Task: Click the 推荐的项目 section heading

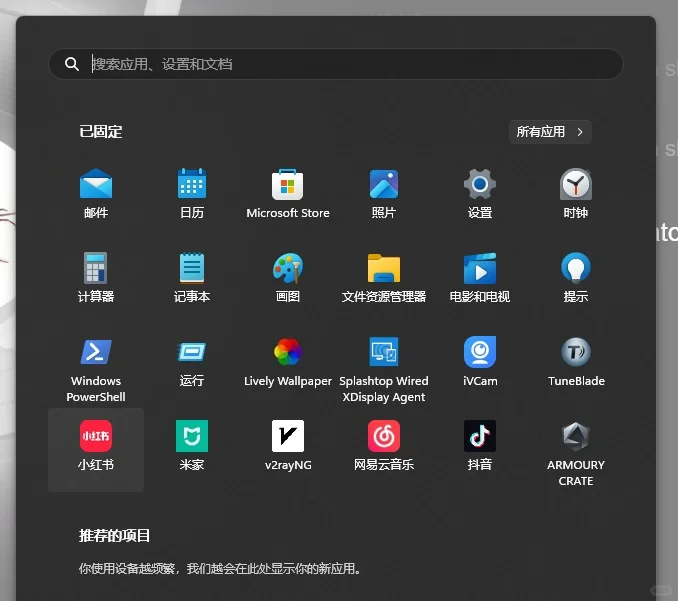Action: point(114,535)
